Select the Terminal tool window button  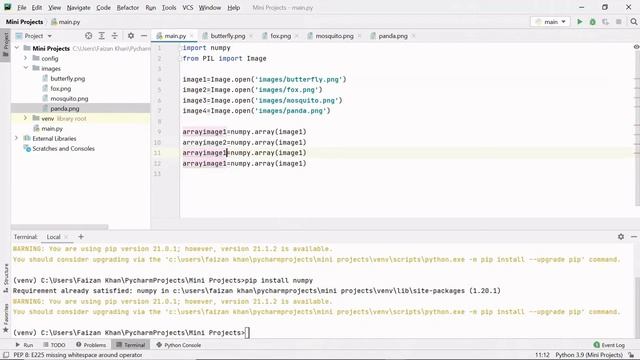click(x=131, y=345)
